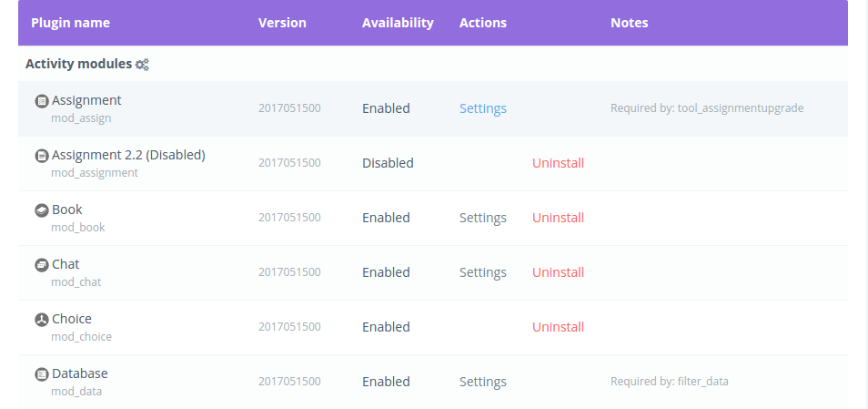Image resolution: width=868 pixels, height=409 pixels.
Task: Click the Version column header
Action: (x=282, y=23)
